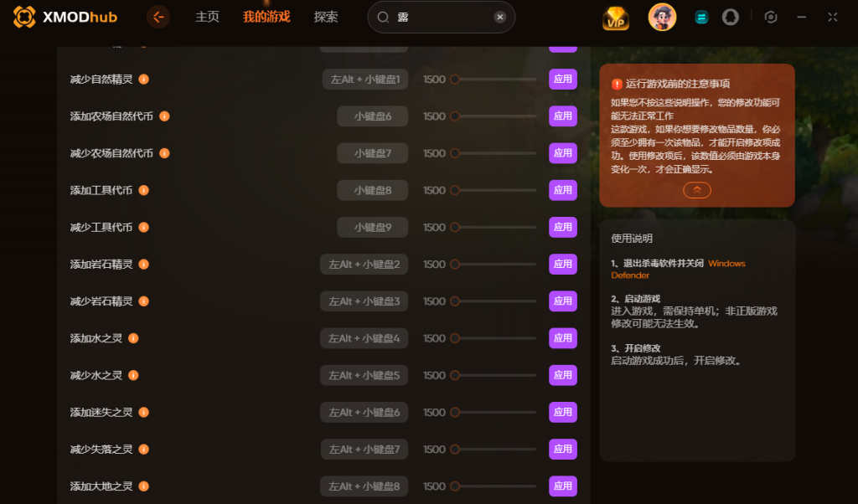The image size is (858, 504).
Task: Show info for 添加农场自然代币
Action: [164, 116]
